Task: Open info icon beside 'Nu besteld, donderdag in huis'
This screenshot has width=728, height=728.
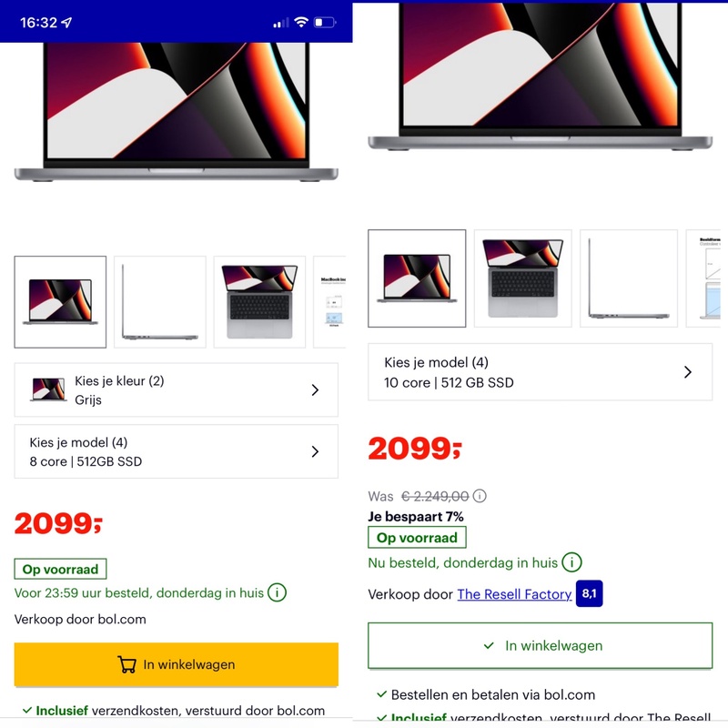Action: point(571,562)
